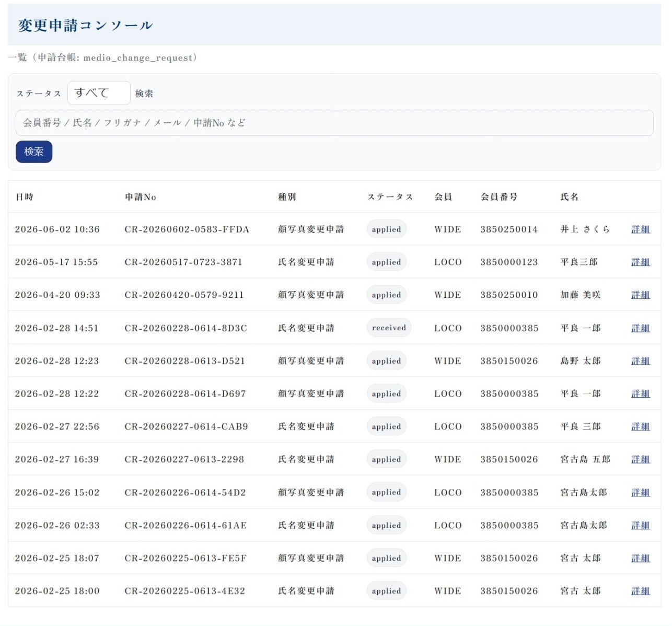This screenshot has height=626, width=672.
Task: Select application number CR-20260227-0613-2298
Action: 184,460
